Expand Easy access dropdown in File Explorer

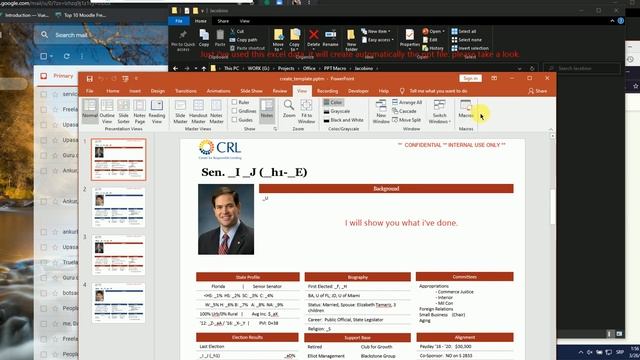click(378, 40)
